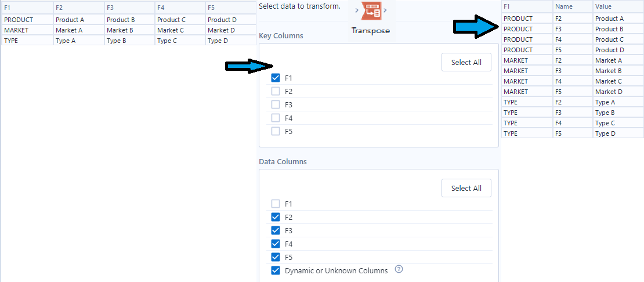The width and height of the screenshot is (644, 282).
Task: Check F5 in Key Columns
Action: pyautogui.click(x=276, y=131)
